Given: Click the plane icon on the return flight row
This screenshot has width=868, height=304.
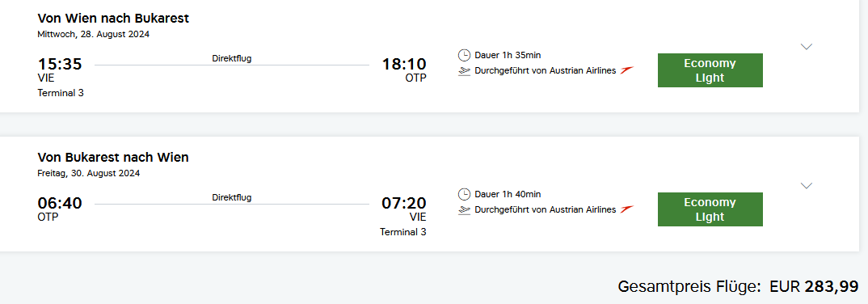Looking at the screenshot, I should 465,210.
